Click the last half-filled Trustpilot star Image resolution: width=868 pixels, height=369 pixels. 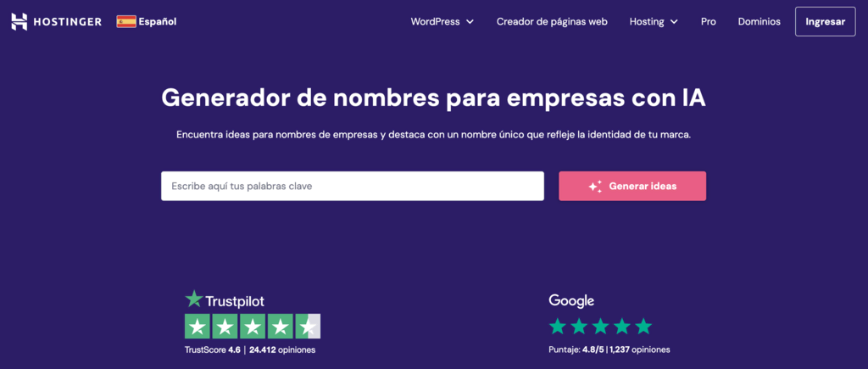coord(308,327)
